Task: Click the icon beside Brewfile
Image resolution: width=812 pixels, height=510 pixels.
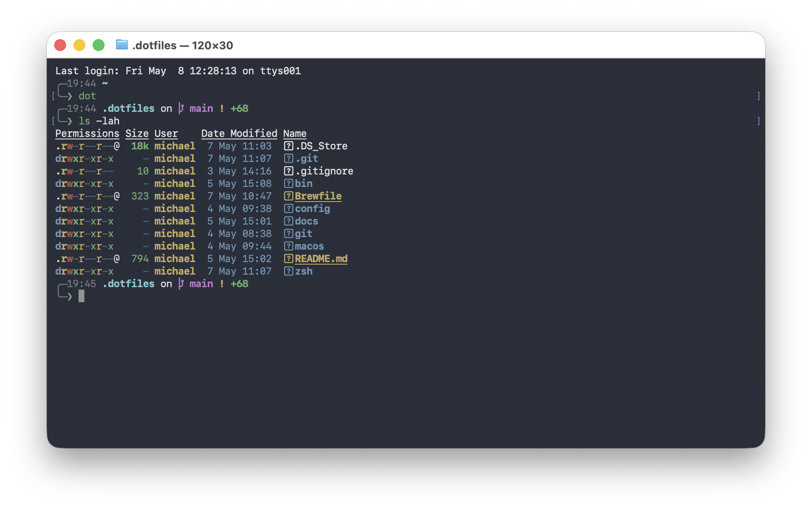Action: click(288, 196)
